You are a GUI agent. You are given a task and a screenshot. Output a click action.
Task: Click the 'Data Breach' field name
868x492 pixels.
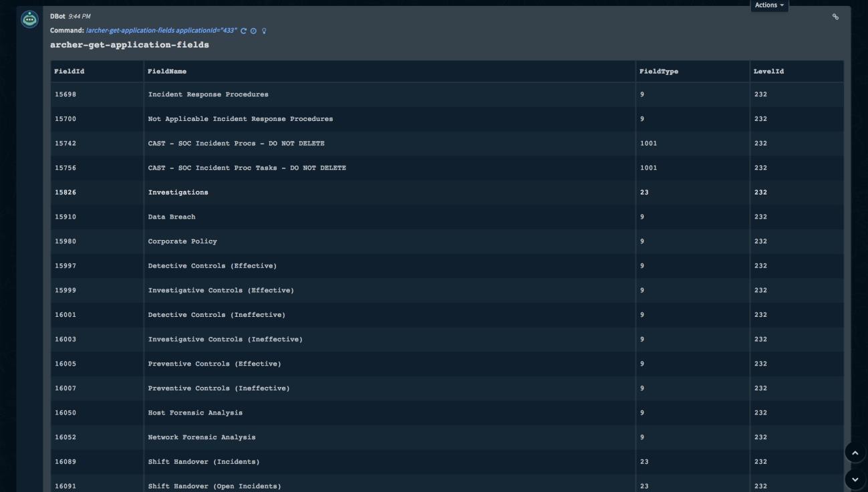coord(172,217)
